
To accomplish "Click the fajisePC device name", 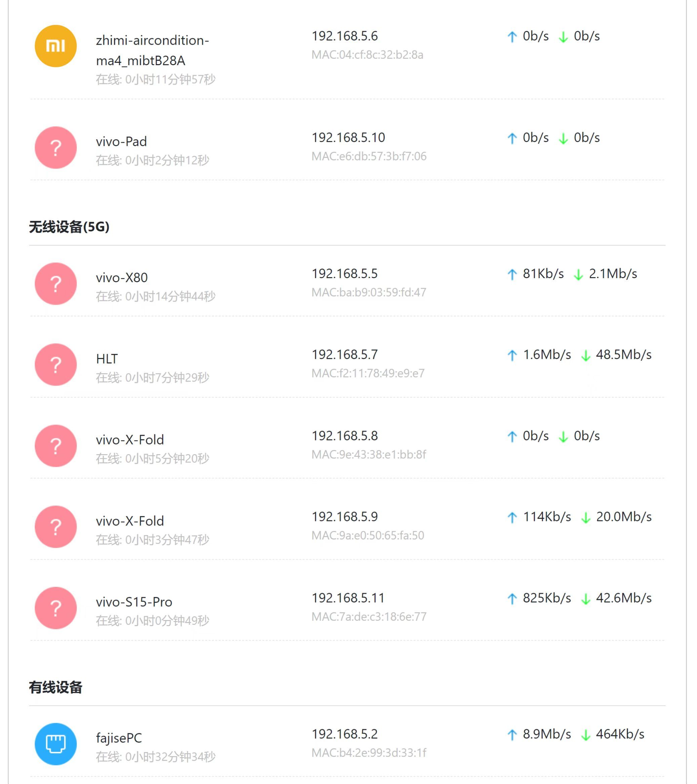I will [119, 738].
